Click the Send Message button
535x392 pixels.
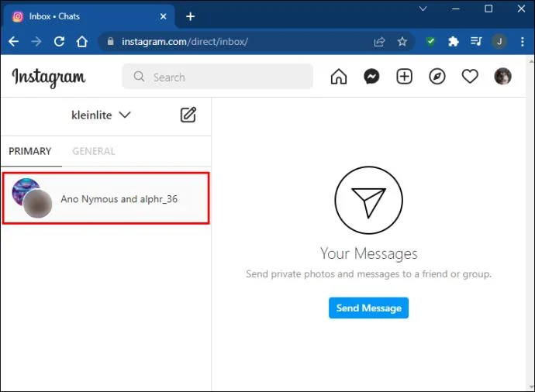tap(368, 308)
